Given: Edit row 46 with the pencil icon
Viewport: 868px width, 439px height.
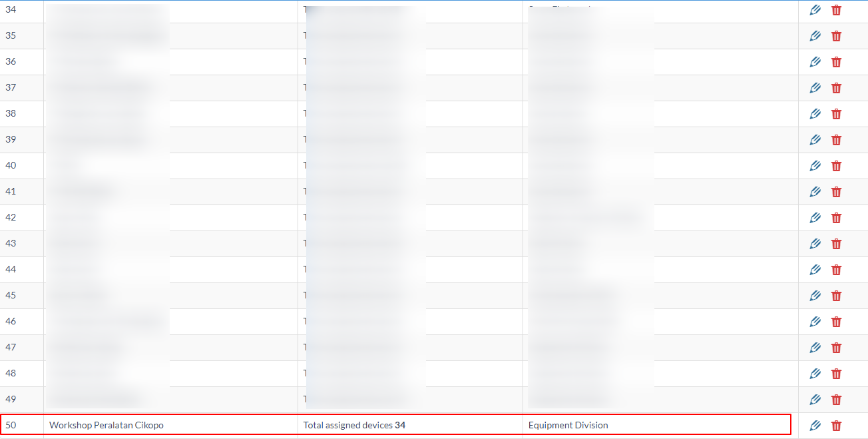Looking at the screenshot, I should click(815, 322).
